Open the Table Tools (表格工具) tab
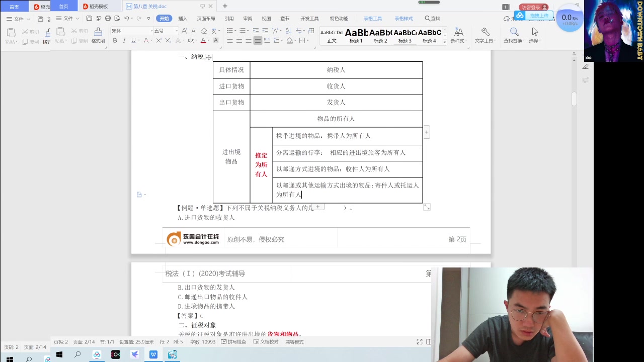644x362 pixels. [373, 19]
